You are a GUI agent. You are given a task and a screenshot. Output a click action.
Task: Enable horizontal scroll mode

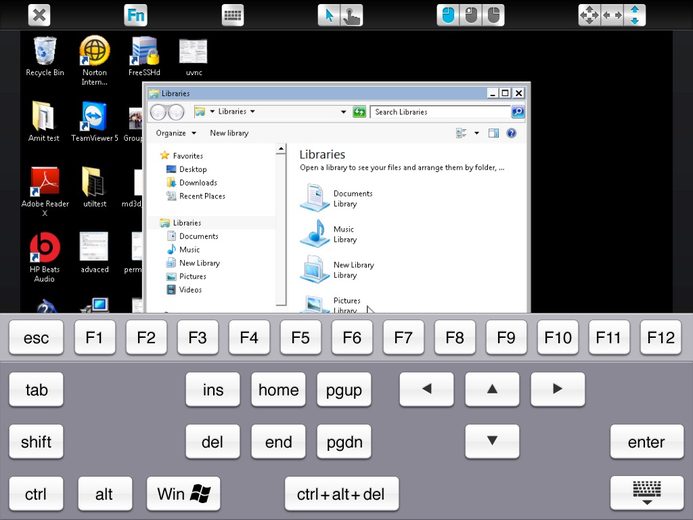[x=612, y=15]
